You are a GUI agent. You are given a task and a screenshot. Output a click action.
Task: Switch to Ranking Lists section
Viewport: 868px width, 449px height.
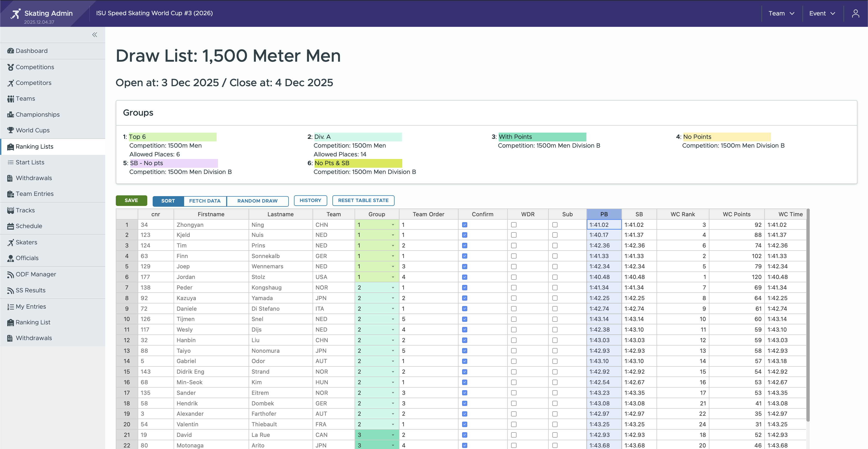[34, 146]
